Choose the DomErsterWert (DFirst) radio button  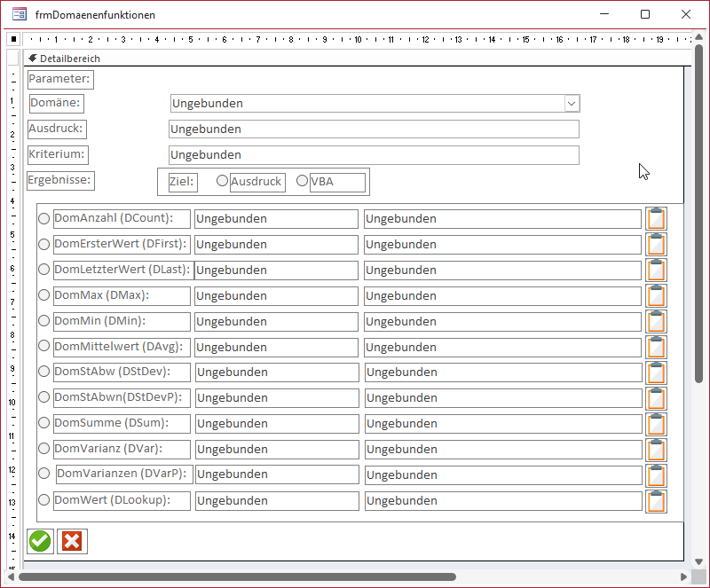point(43,245)
